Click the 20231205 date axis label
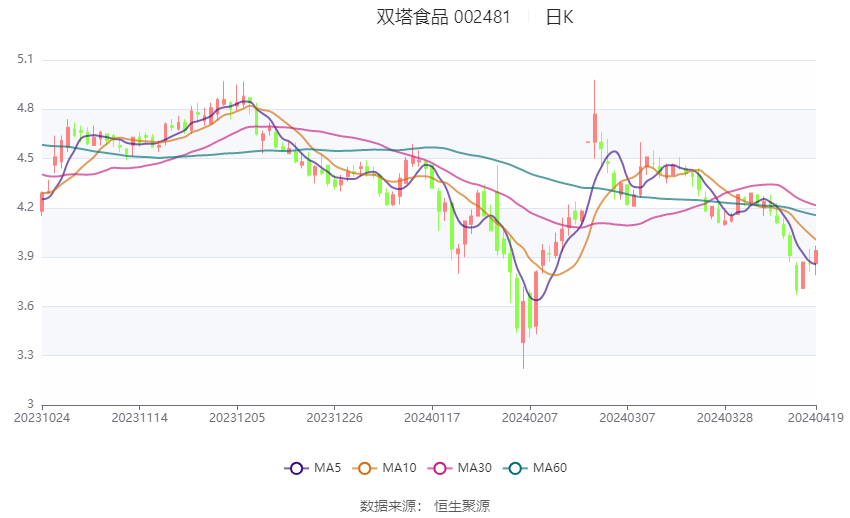 tap(237, 418)
